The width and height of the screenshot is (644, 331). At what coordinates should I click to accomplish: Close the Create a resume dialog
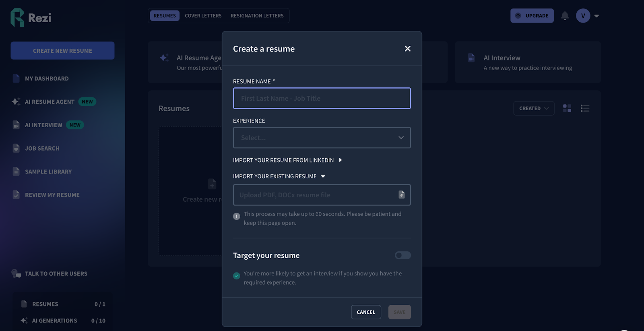407,49
